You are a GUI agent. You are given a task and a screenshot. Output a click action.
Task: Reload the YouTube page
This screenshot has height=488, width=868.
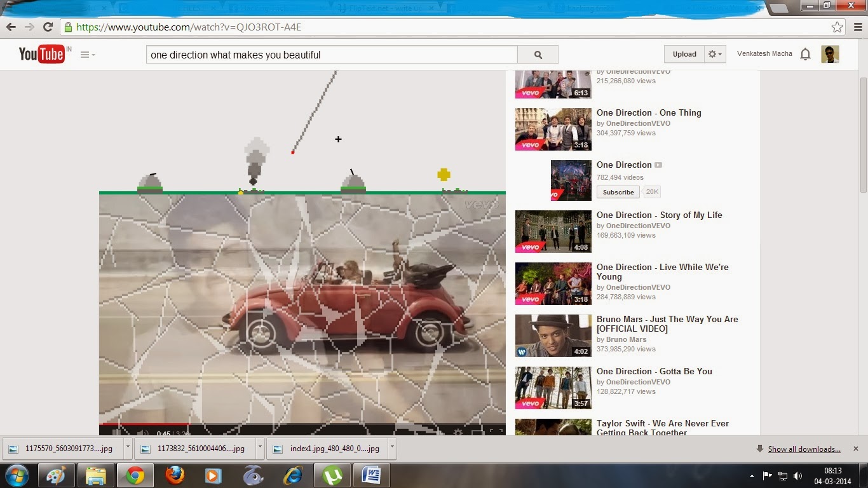tap(48, 27)
